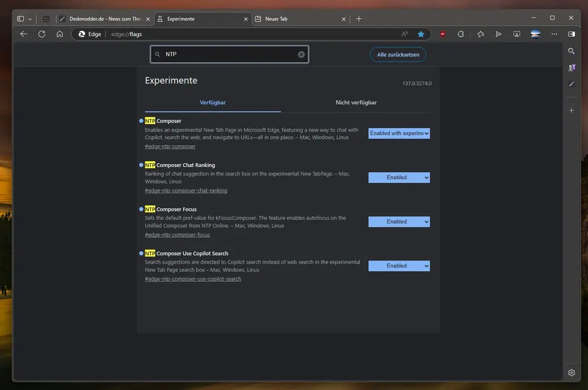
Task: Close the Experimente tab
Action: 246,19
